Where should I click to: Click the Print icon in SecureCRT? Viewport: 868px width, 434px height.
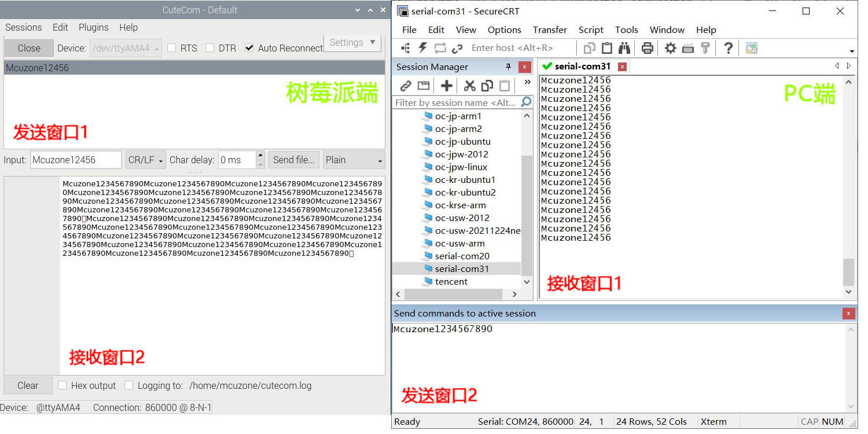tap(648, 48)
